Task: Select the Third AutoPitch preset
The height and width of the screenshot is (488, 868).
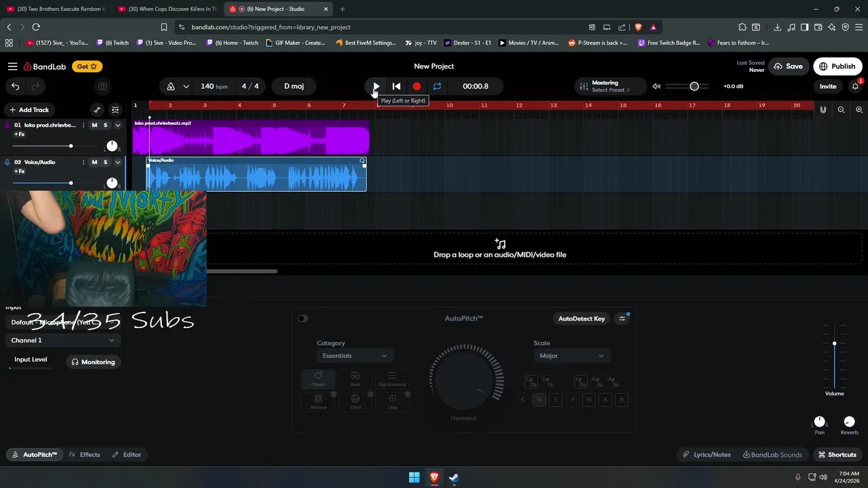Action: point(355,402)
